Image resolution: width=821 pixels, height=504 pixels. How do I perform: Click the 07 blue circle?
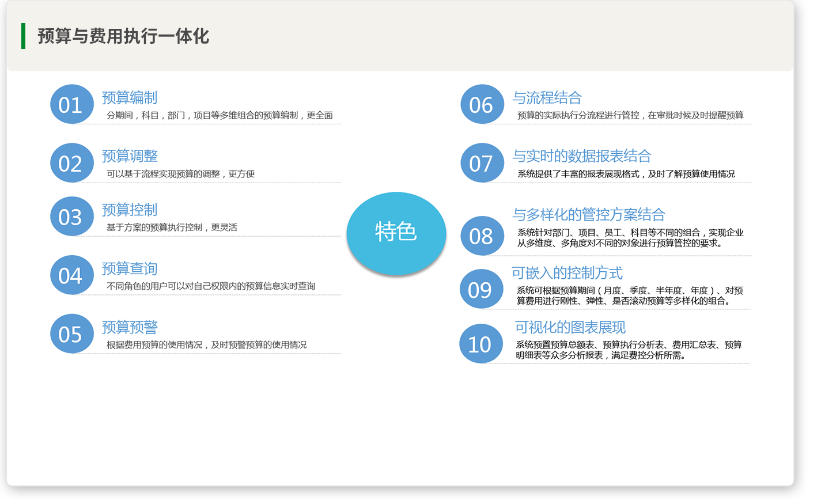(482, 163)
